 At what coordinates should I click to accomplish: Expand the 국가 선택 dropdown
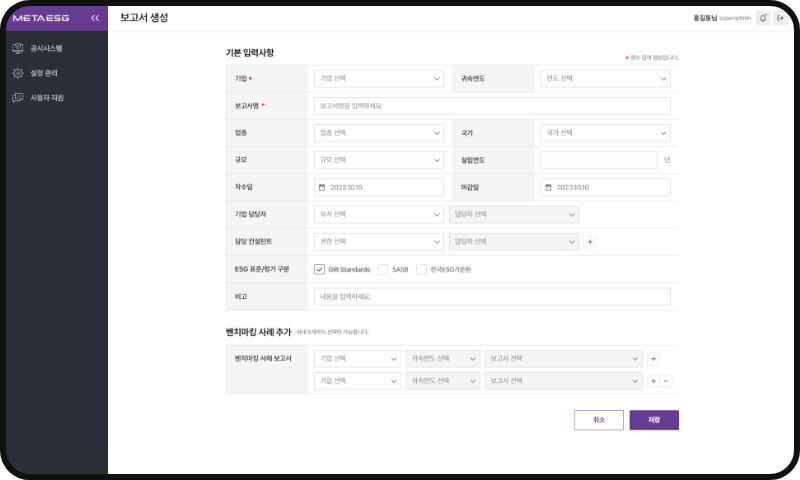click(x=605, y=133)
